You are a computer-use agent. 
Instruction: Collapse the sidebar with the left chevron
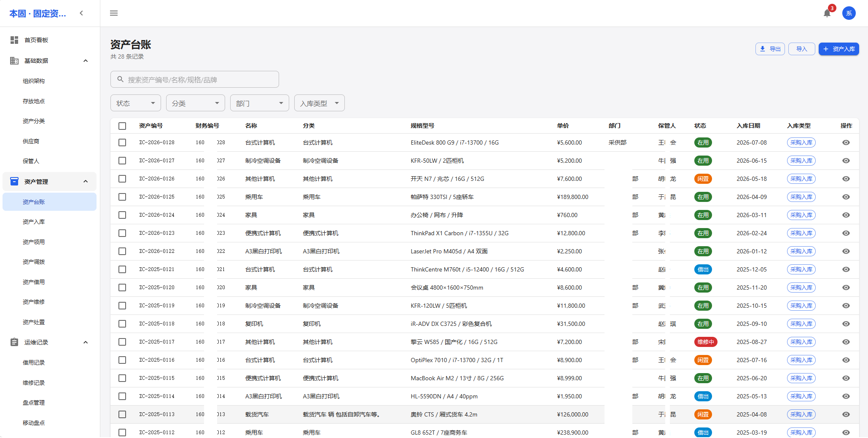[81, 13]
